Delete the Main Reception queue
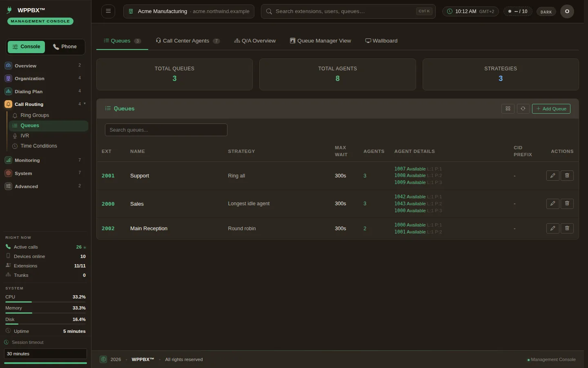Viewport: 588px width, 368px height. click(567, 228)
